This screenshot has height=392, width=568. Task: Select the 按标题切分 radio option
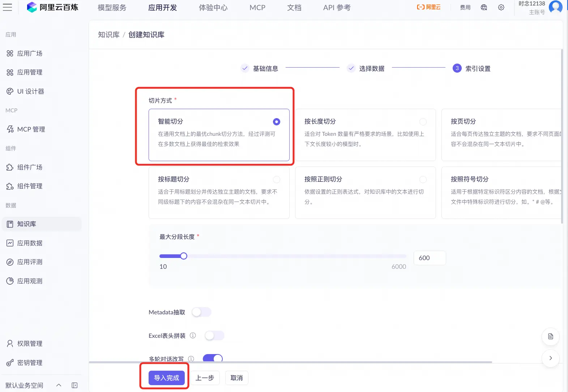tap(277, 180)
